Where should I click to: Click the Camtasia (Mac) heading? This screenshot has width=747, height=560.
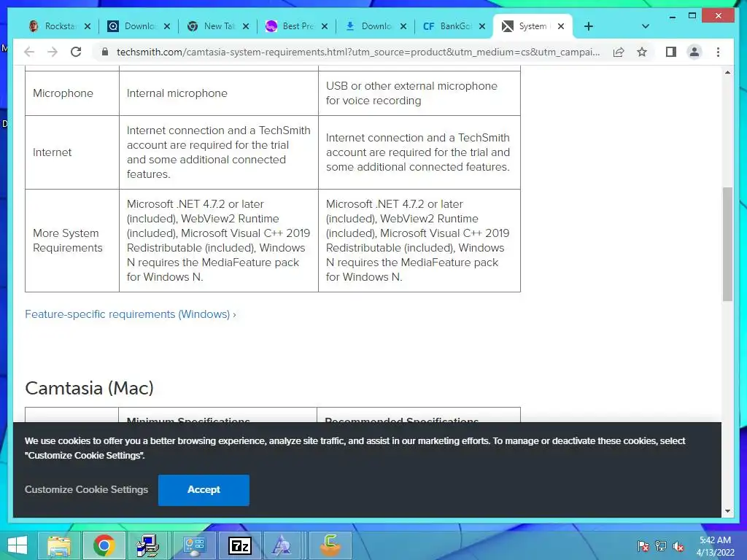pos(89,388)
